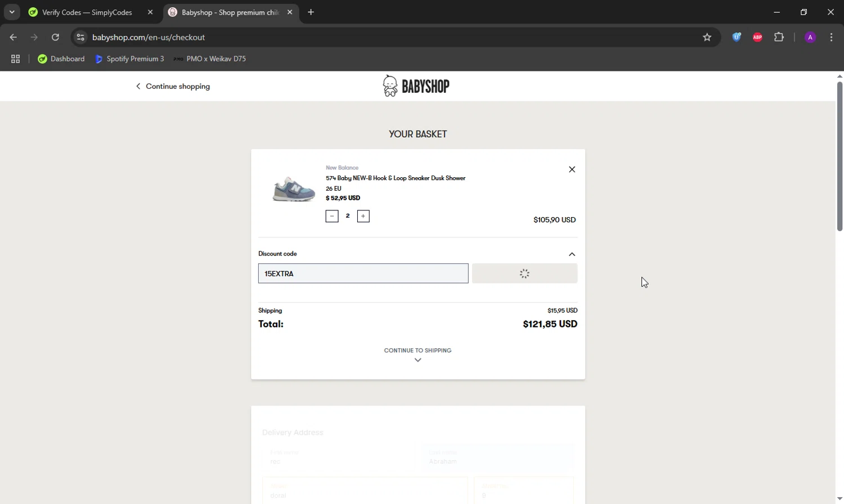Open the apps grid in bookmarks bar

click(16, 58)
